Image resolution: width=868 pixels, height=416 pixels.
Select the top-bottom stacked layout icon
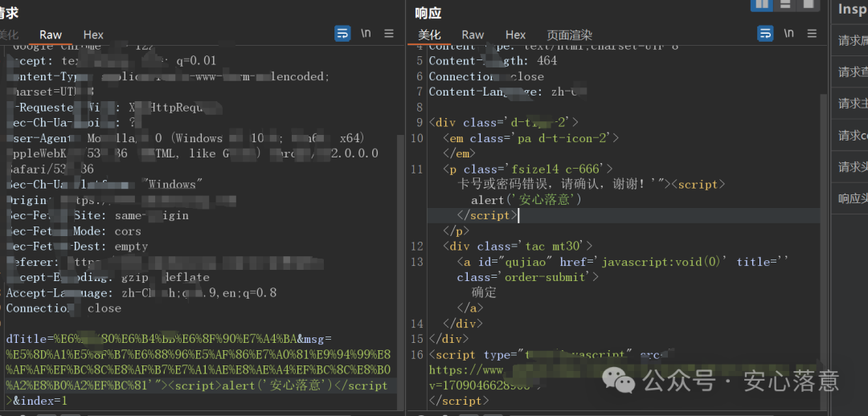click(x=785, y=3)
